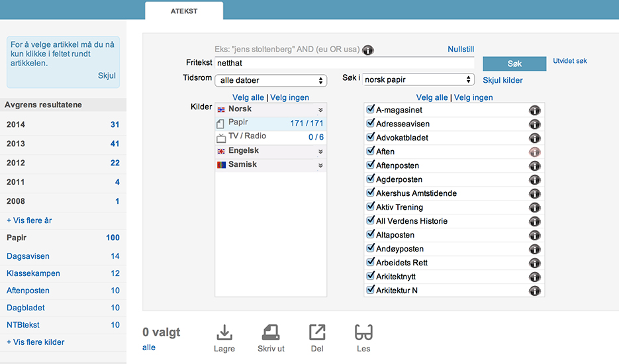
Task: Open the search example info icon
Action: [x=368, y=50]
